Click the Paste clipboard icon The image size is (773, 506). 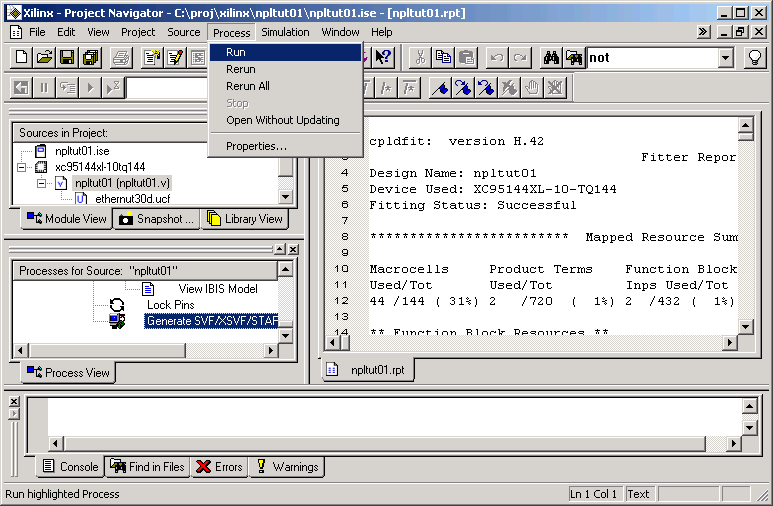click(466, 58)
